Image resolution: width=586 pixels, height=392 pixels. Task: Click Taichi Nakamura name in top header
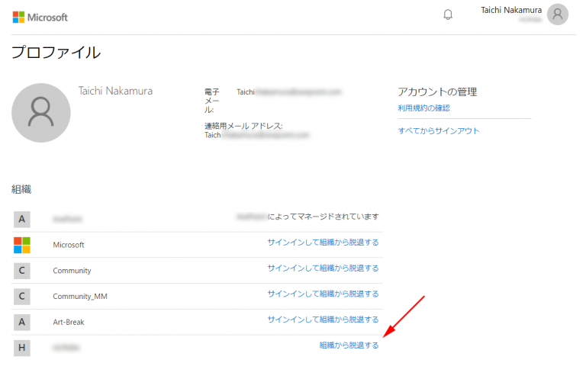[x=511, y=10]
